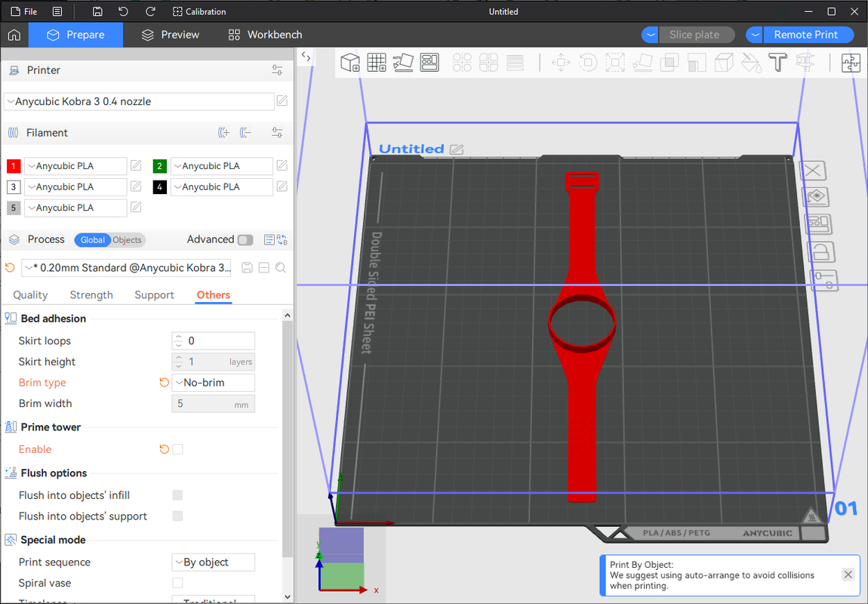Open filament 3 Anycubic PLA dropdown
The height and width of the screenshot is (604, 868).
(x=75, y=186)
